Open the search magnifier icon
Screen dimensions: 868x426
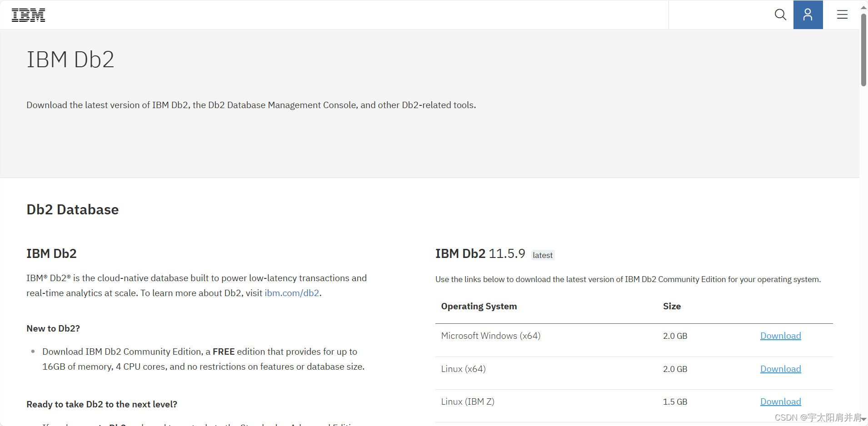pyautogui.click(x=780, y=15)
